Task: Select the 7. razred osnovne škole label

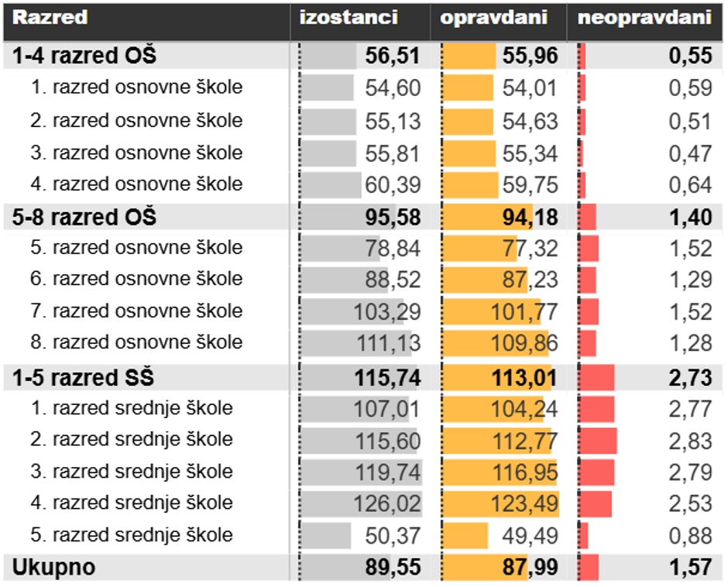Action: tap(136, 311)
